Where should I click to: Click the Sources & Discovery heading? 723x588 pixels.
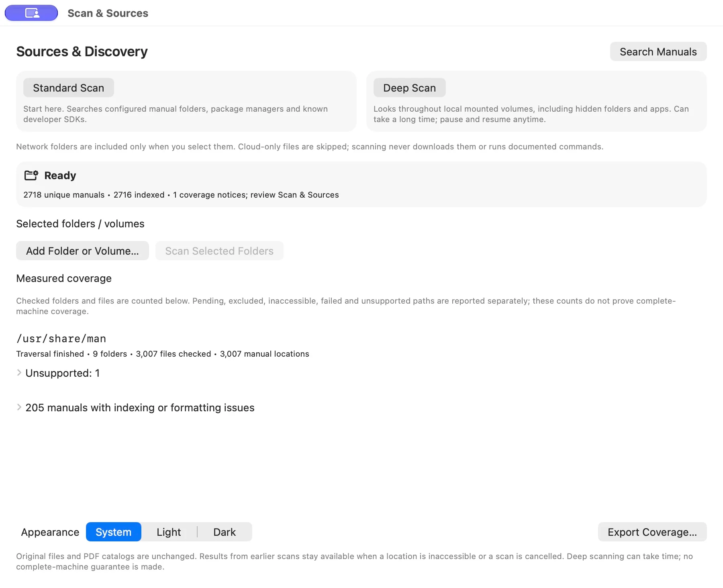click(82, 51)
